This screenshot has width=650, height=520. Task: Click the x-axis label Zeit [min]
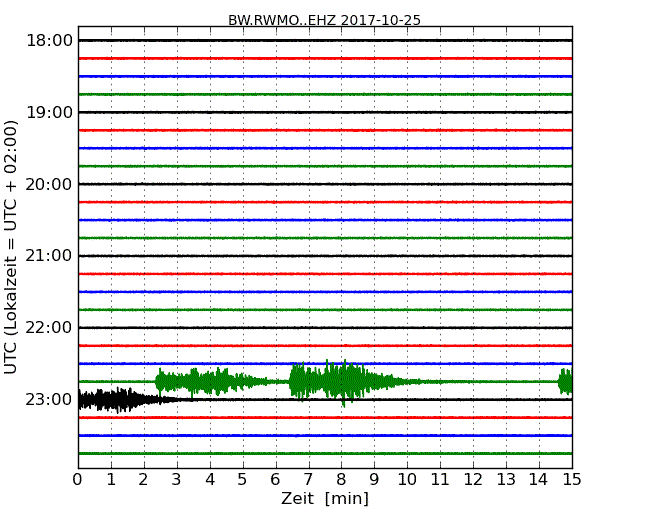click(325, 498)
